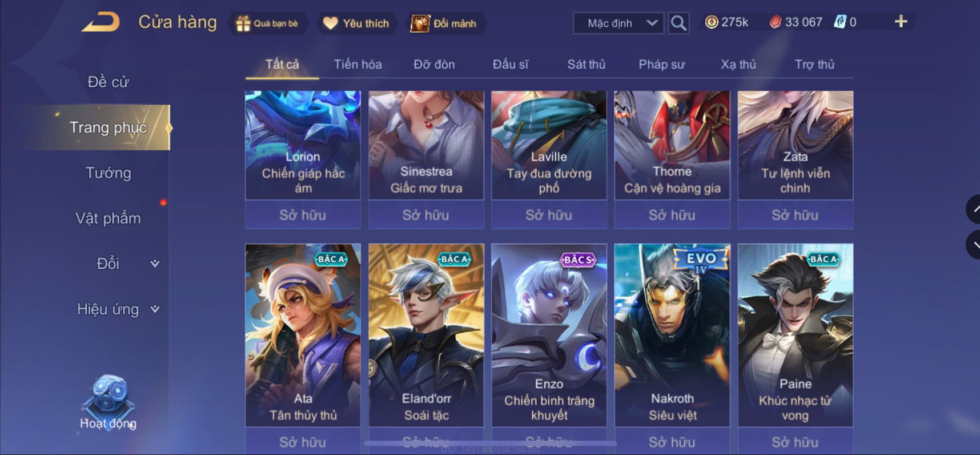Tap the golden back arrow icon
Viewport: 980px width, 455px height.
(x=101, y=22)
